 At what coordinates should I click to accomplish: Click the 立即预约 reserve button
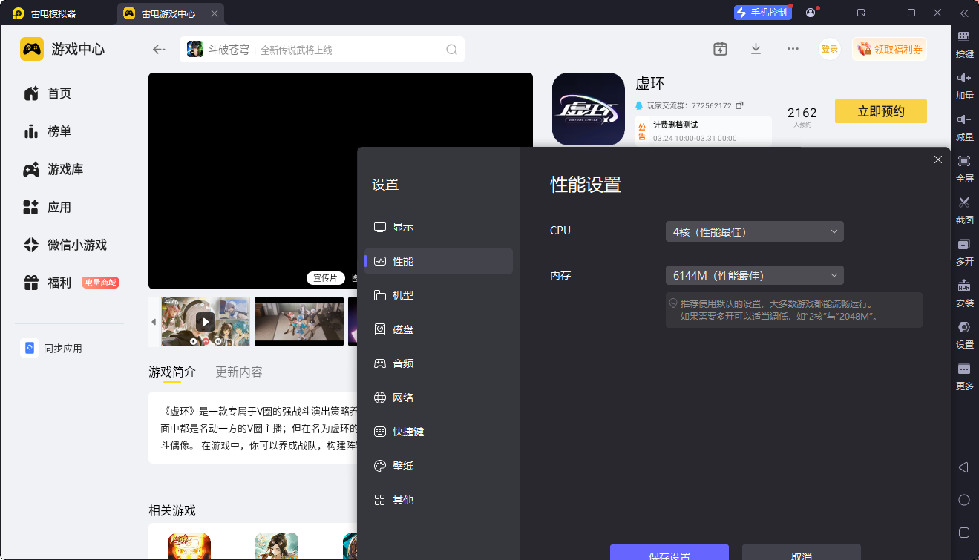pyautogui.click(x=880, y=111)
